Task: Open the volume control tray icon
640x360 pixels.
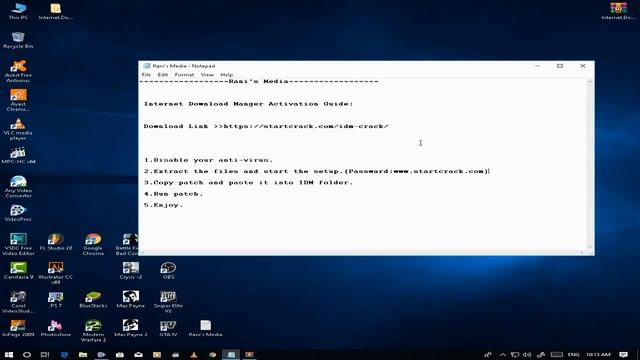Action: pos(527,355)
